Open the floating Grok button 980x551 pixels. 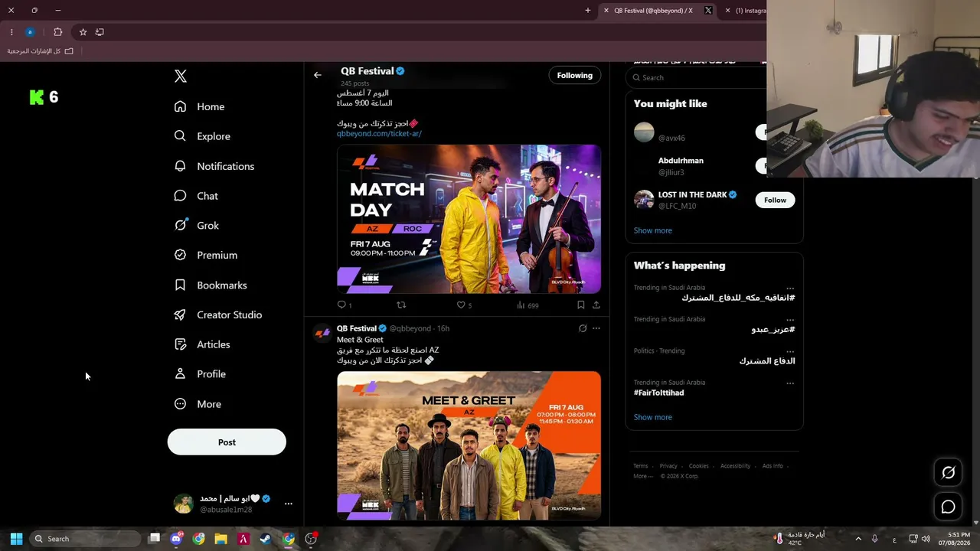click(x=948, y=473)
